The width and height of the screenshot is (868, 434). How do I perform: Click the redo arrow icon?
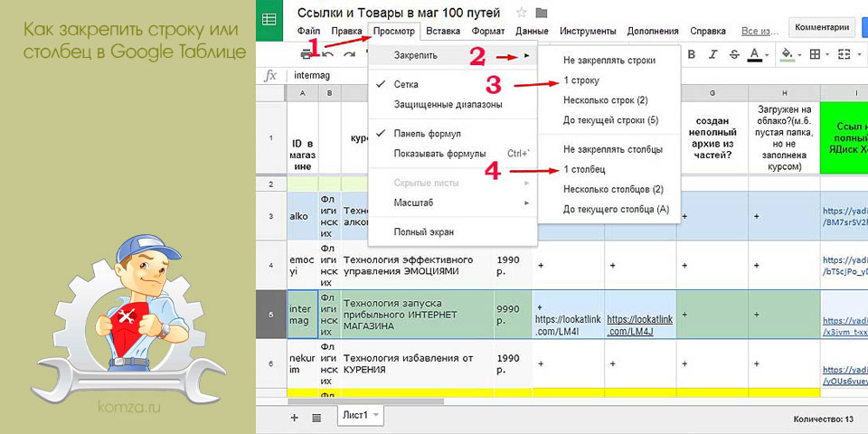point(350,54)
